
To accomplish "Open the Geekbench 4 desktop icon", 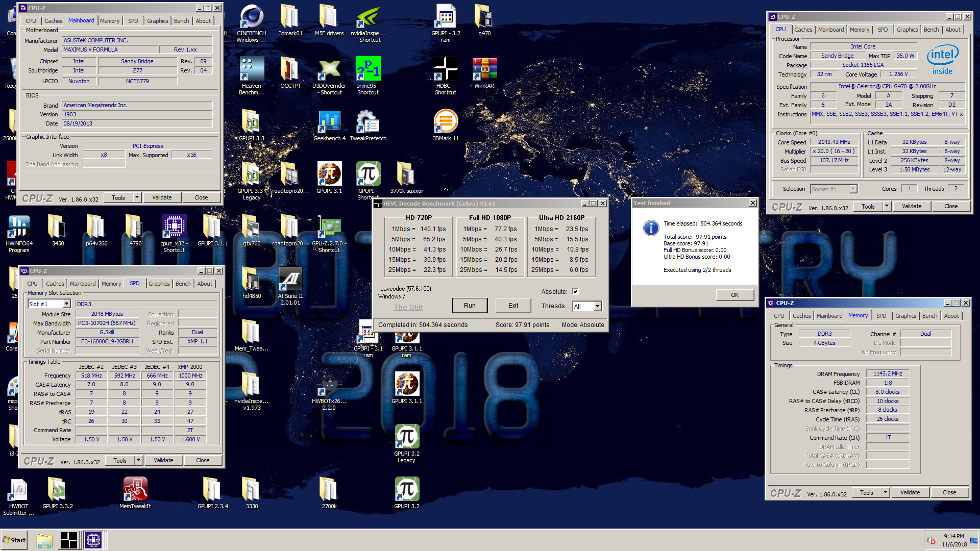I will coord(329,125).
